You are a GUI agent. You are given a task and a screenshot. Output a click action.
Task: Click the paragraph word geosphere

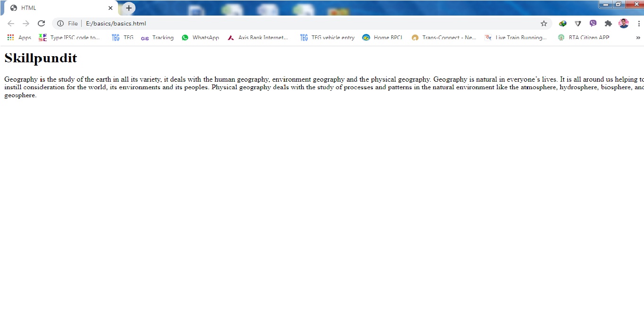(19, 95)
